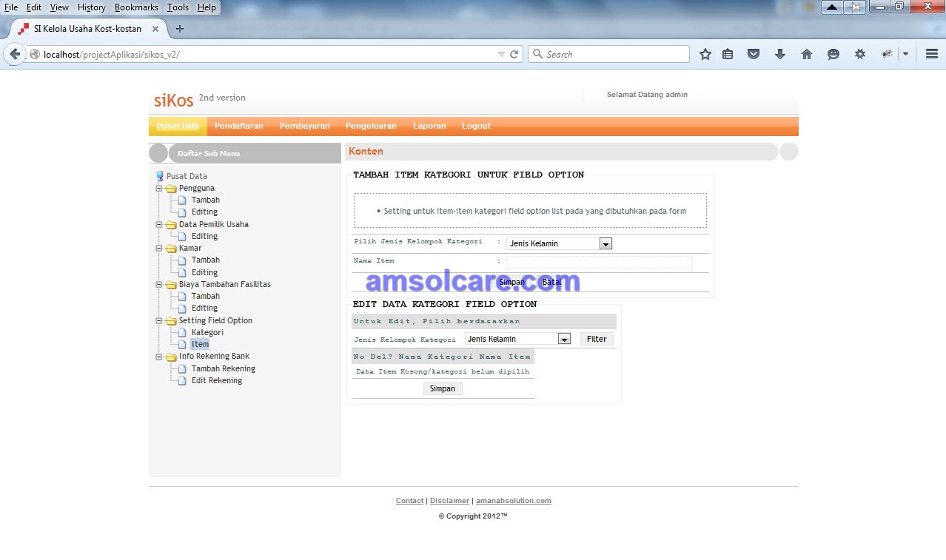The height and width of the screenshot is (560, 946).
Task: Click Simpan under the edit data table
Action: [x=443, y=388]
